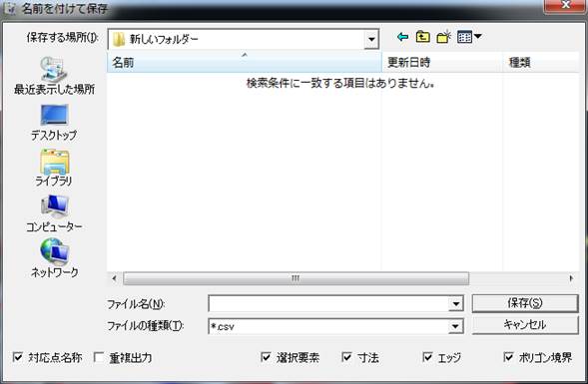
Task: Open ネットワーク in the sidebar
Action: click(x=54, y=258)
